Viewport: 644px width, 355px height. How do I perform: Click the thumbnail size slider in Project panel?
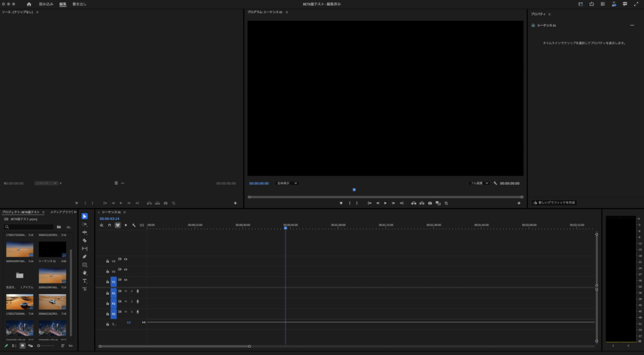[x=45, y=346]
